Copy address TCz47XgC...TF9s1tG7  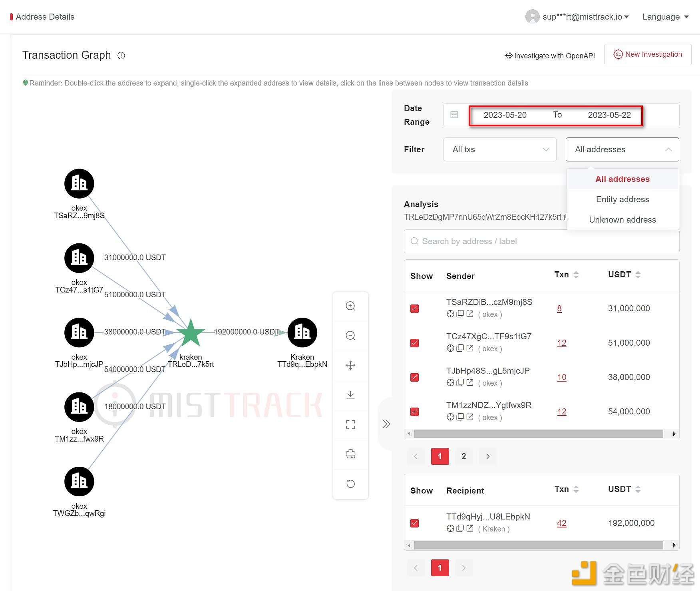460,348
